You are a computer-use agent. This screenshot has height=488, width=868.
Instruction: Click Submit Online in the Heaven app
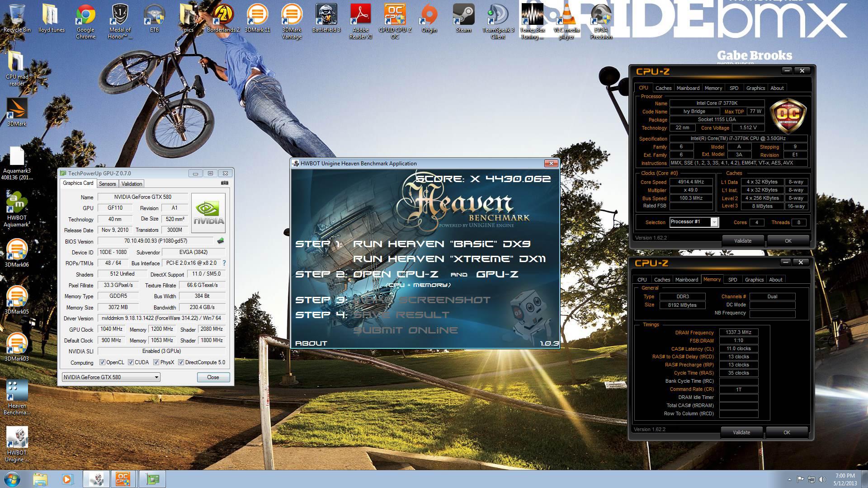click(x=406, y=330)
